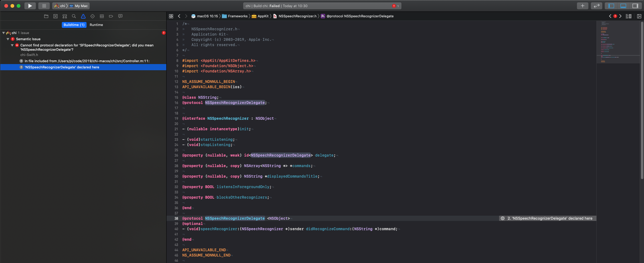This screenshot has width=644, height=263.
Task: Jump to previous issue arrow
Action: (610, 16)
